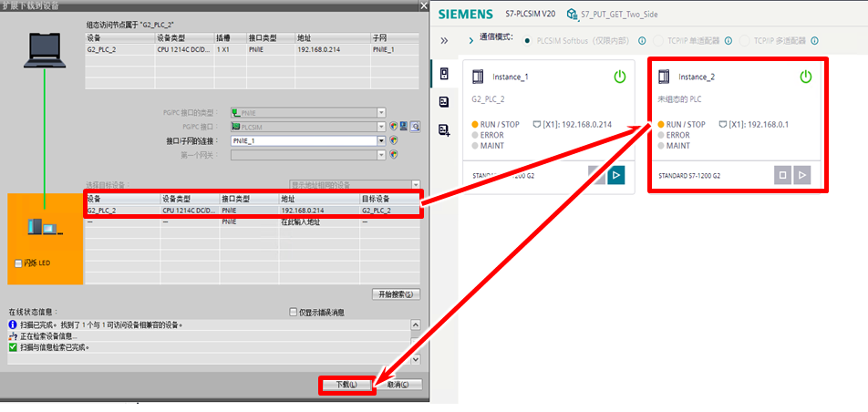Power off Instance_1 with its green power icon

pyautogui.click(x=620, y=77)
